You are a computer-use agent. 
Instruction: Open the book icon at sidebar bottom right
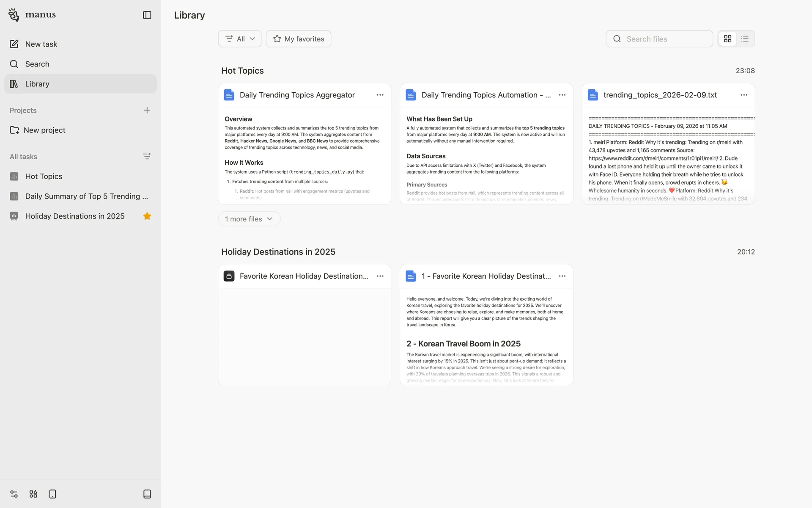coord(147,494)
